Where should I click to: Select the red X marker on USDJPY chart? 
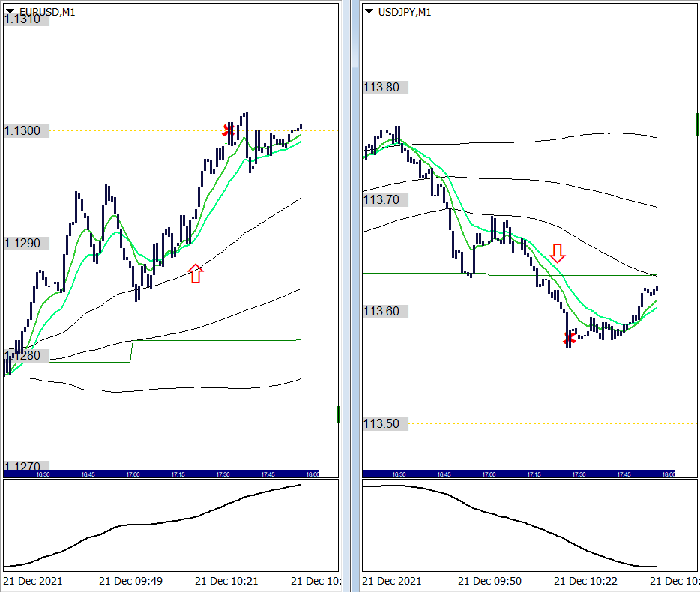tap(568, 339)
